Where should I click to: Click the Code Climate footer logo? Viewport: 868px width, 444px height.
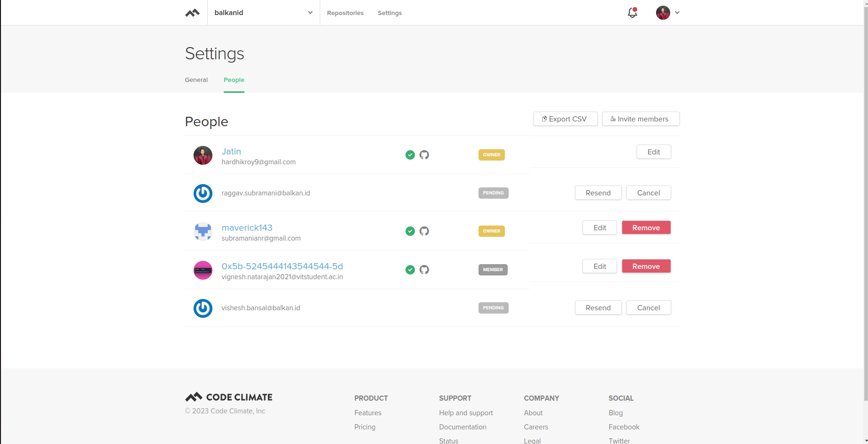point(229,397)
